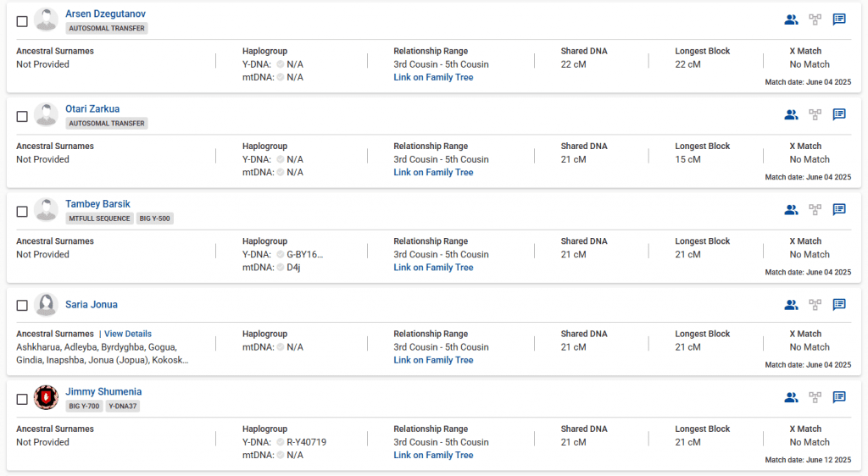The height and width of the screenshot is (476, 868).
Task: Open notes for Saria Jonua
Action: point(839,305)
